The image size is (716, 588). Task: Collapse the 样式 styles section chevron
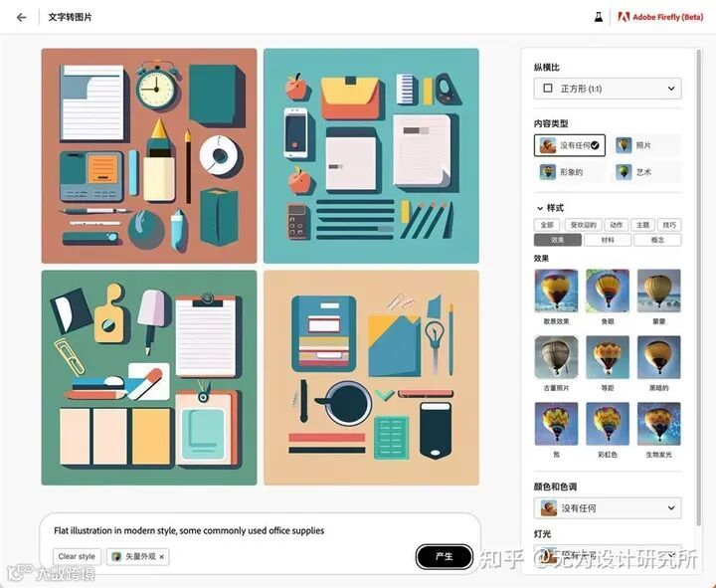(x=540, y=208)
